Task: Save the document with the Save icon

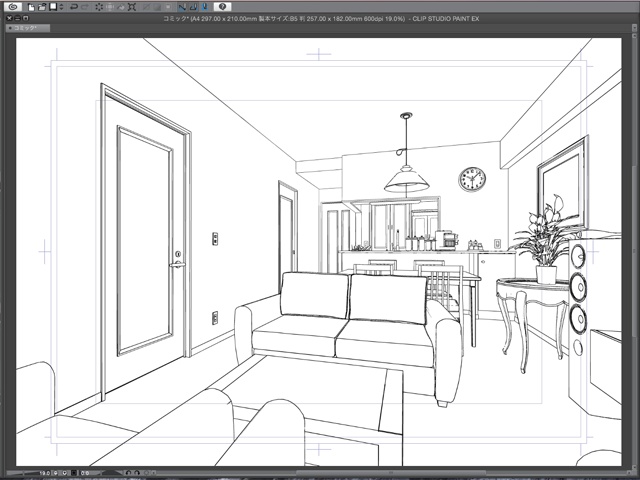Action: click(x=53, y=7)
